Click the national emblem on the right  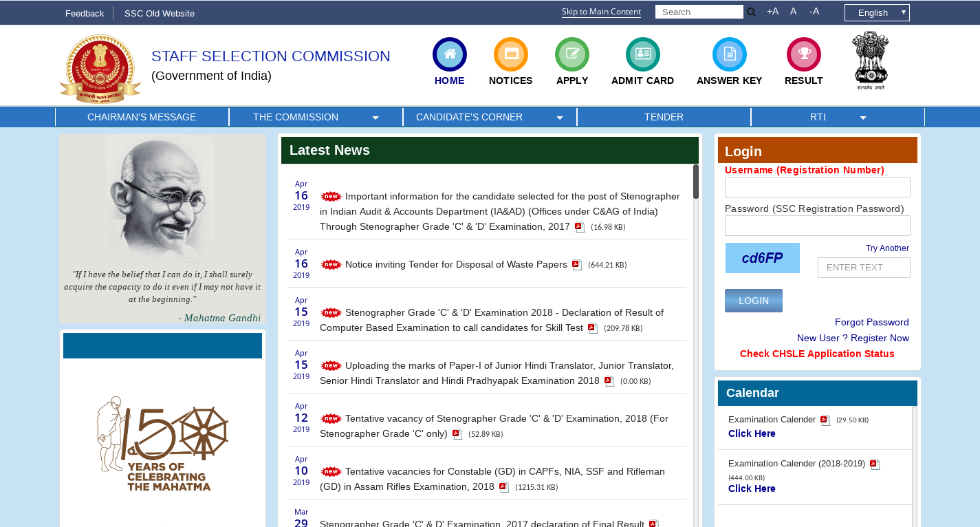(x=871, y=61)
